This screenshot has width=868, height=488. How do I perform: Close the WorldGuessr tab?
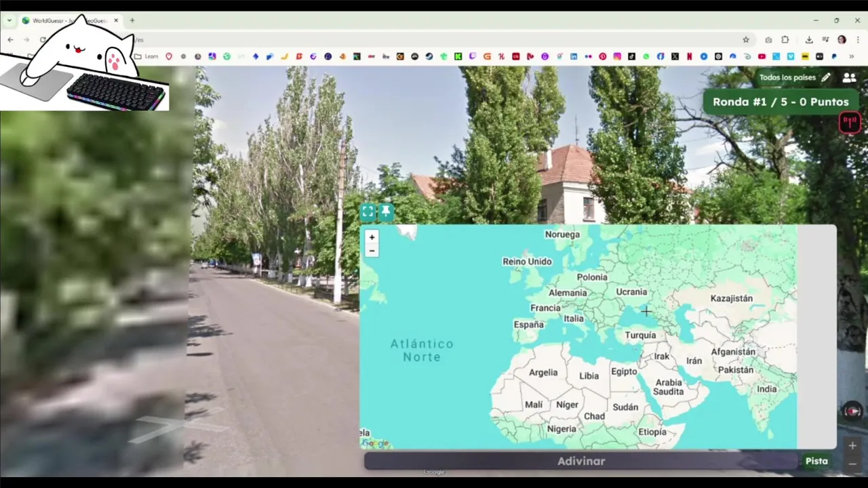[116, 20]
